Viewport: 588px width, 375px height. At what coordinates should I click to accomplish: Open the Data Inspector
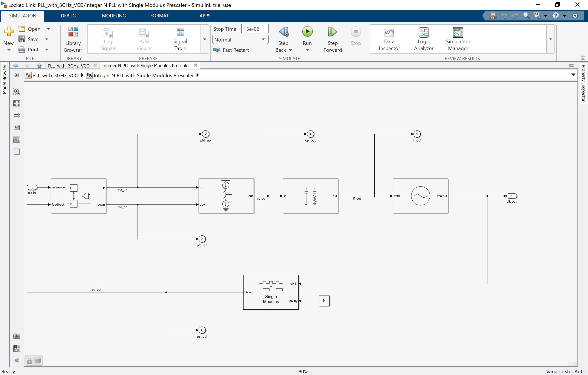click(x=389, y=39)
